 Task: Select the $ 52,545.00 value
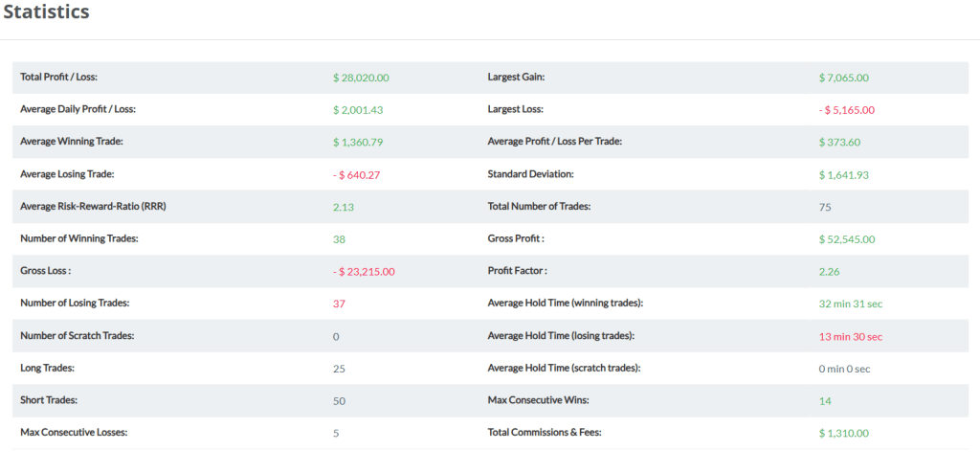pos(847,239)
